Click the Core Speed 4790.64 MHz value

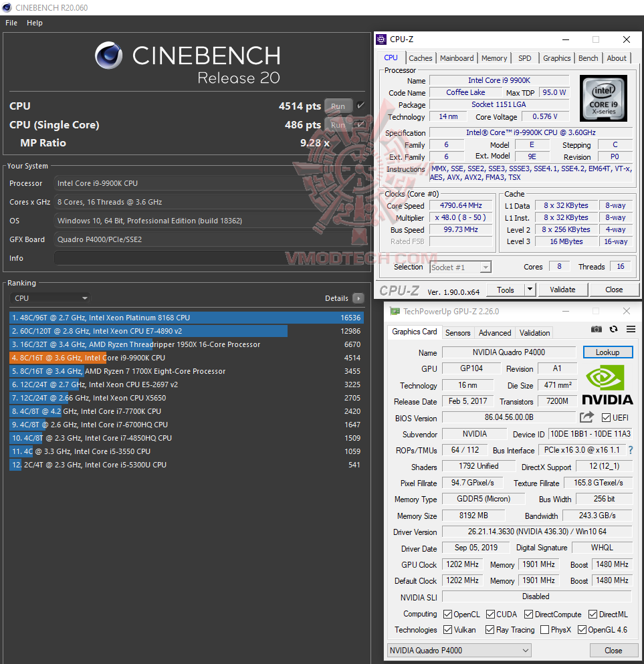(x=461, y=205)
